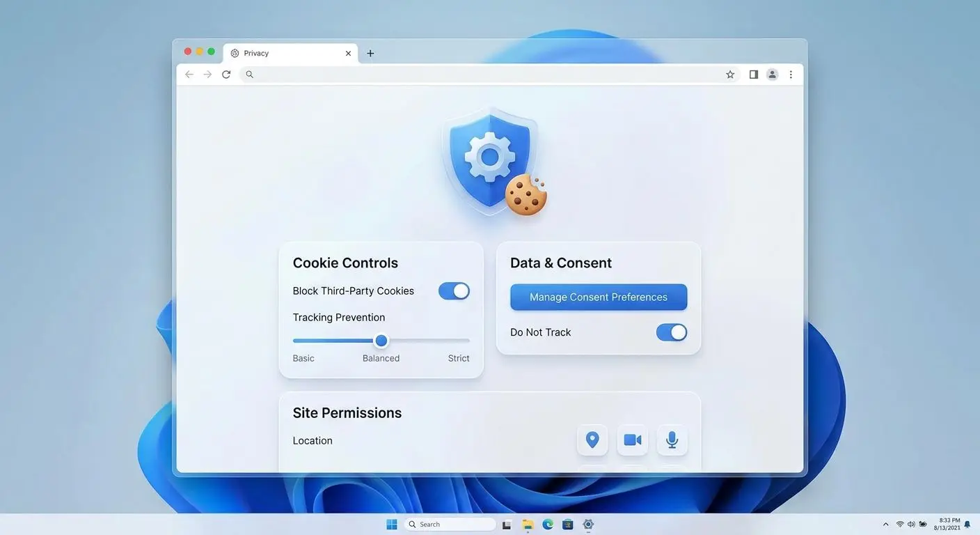The height and width of the screenshot is (535, 980).
Task: Click the Tracking Prevention slider handle
Action: 381,341
